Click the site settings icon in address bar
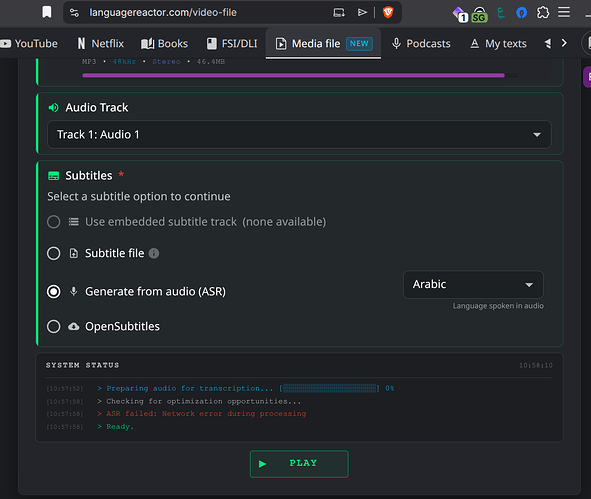The width and height of the screenshot is (591, 499). [75, 13]
